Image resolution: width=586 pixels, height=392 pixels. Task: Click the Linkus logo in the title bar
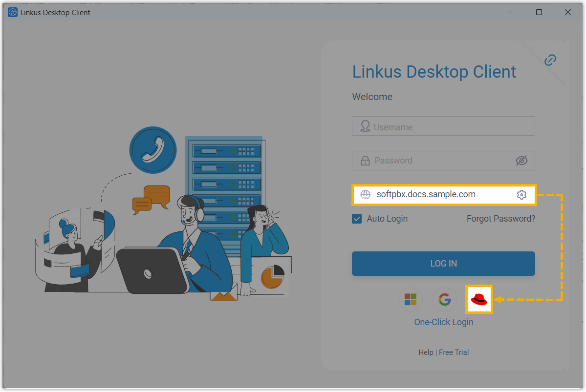(x=13, y=13)
